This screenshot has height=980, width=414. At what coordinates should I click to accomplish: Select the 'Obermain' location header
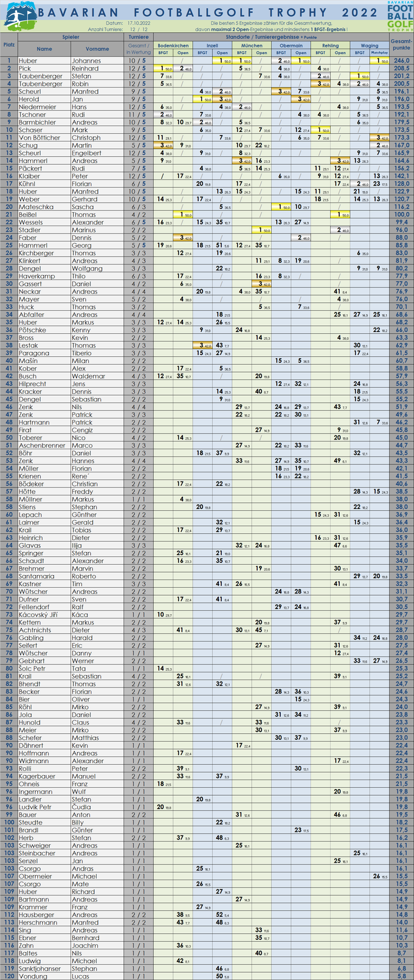click(291, 45)
